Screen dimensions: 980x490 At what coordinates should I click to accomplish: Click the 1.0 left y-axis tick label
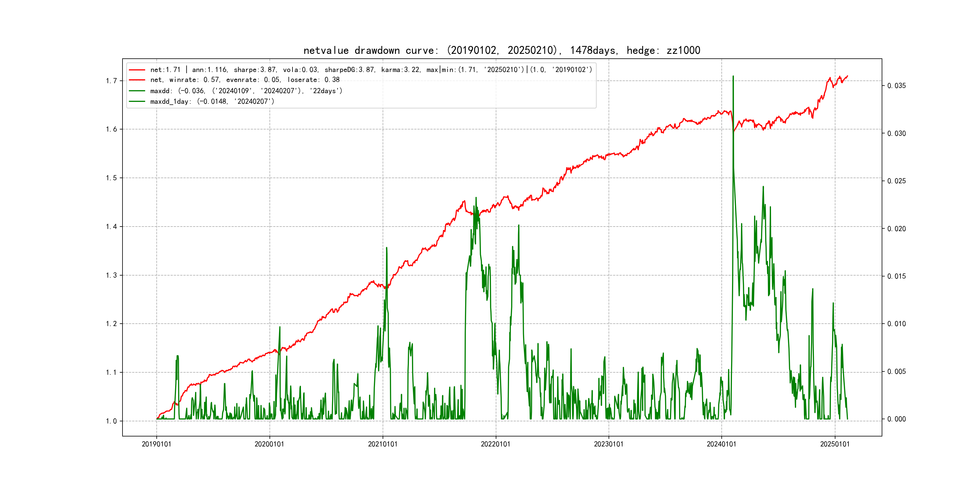pos(112,421)
